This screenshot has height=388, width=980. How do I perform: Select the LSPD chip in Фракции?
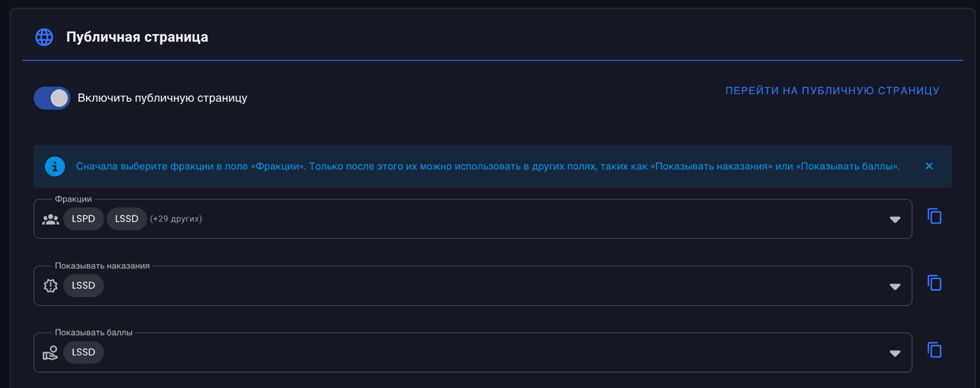click(84, 219)
